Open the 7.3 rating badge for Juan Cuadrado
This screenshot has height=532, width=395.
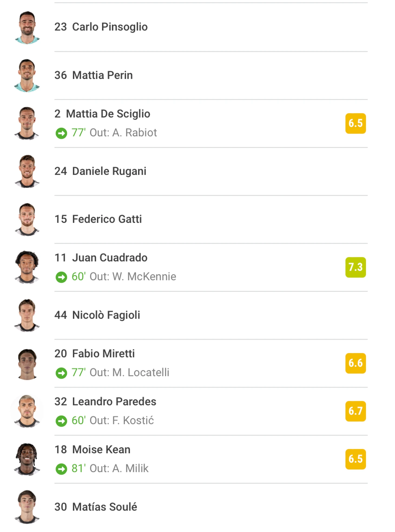coord(356,267)
